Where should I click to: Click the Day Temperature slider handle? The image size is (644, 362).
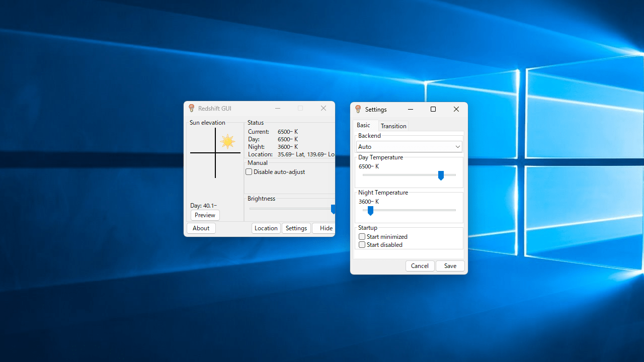click(441, 175)
